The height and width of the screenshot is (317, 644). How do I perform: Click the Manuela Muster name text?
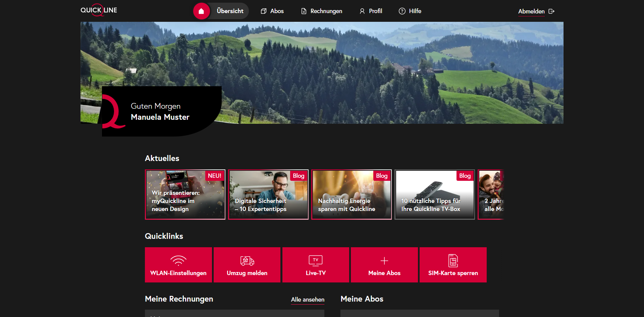(160, 117)
